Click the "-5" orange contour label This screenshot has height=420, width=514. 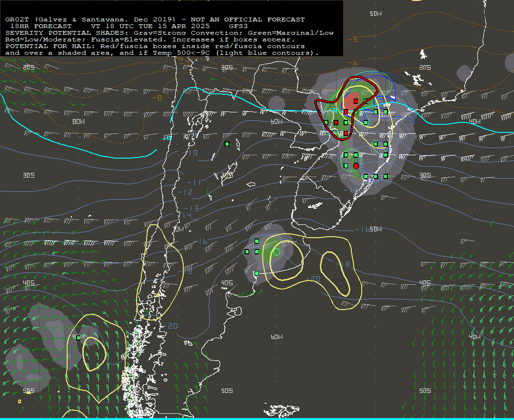353,40
